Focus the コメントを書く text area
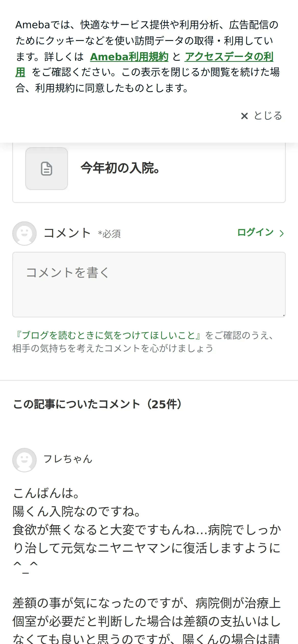Image resolution: width=298 pixels, height=644 pixels. point(149,284)
